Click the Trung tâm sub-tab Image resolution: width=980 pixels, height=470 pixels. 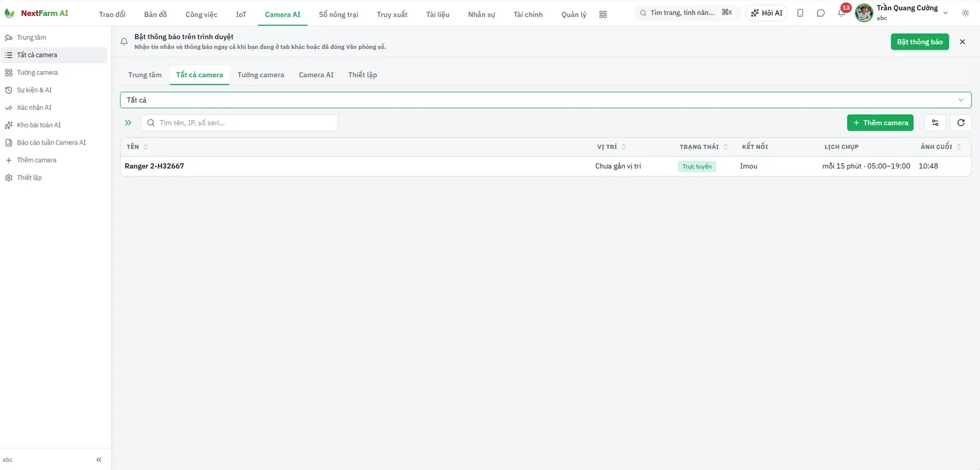(x=145, y=75)
